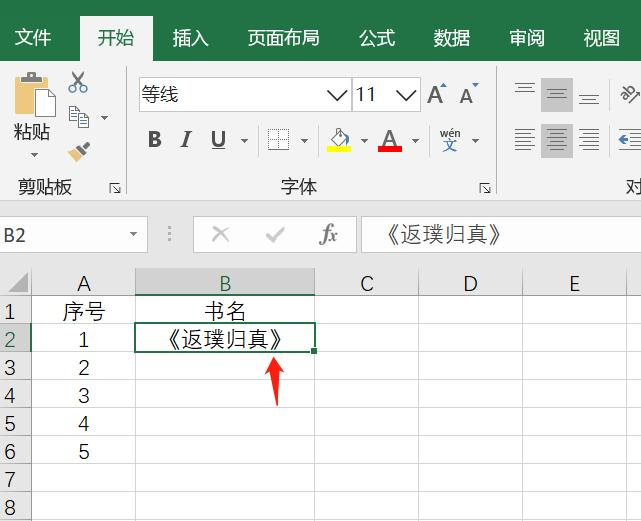
Task: Switch to the 视图 tab
Action: [x=601, y=38]
